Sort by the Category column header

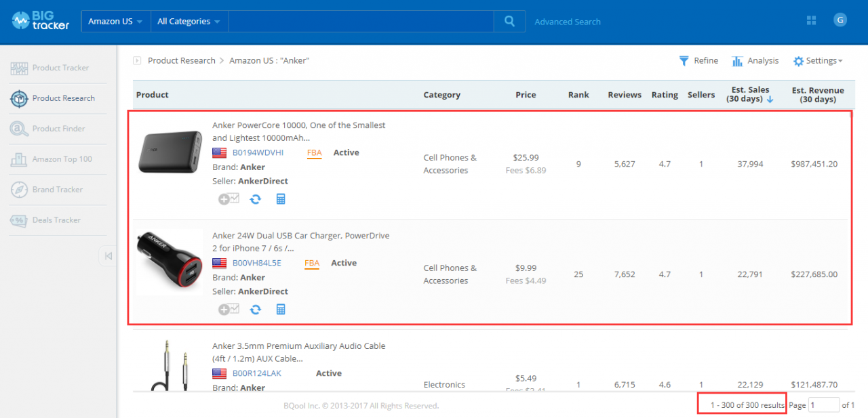point(442,95)
